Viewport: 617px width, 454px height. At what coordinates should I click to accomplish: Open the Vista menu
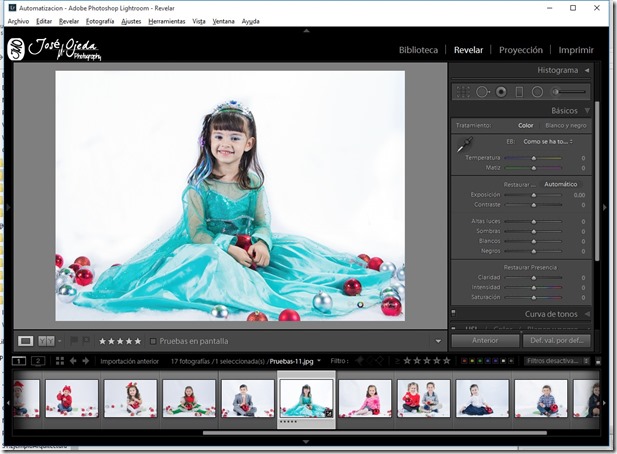[199, 21]
